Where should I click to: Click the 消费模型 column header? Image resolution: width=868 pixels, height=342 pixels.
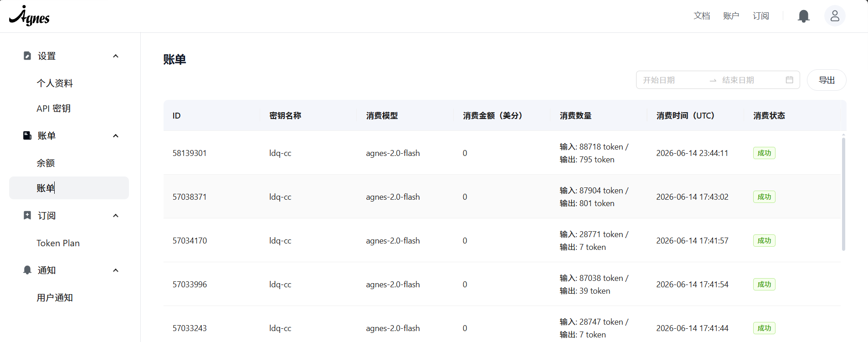coord(405,115)
